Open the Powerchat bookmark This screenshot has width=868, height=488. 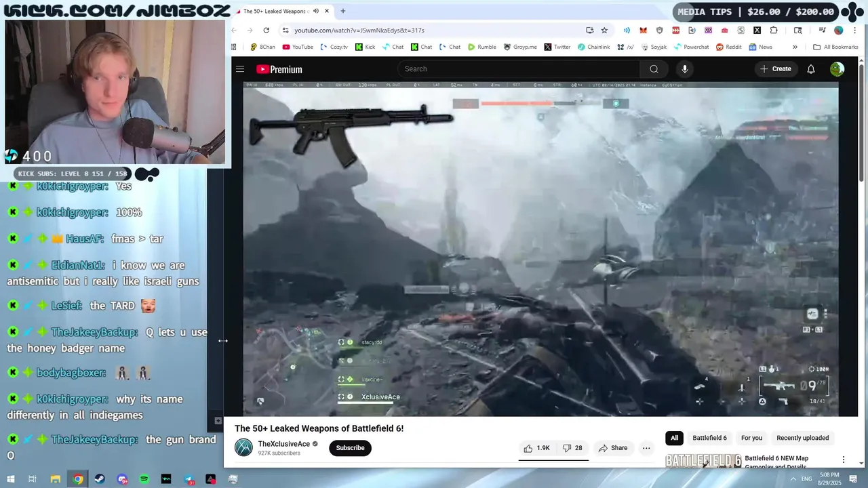pyautogui.click(x=691, y=47)
